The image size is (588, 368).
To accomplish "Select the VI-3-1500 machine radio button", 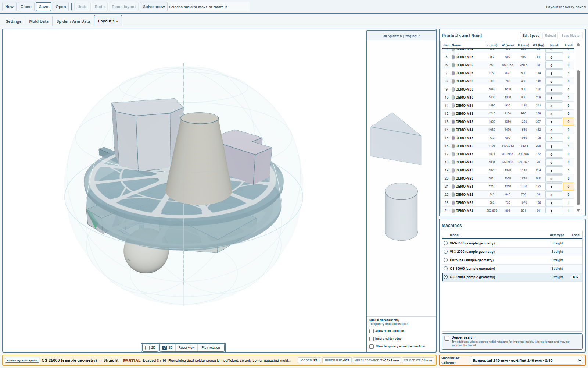I will 446,243.
